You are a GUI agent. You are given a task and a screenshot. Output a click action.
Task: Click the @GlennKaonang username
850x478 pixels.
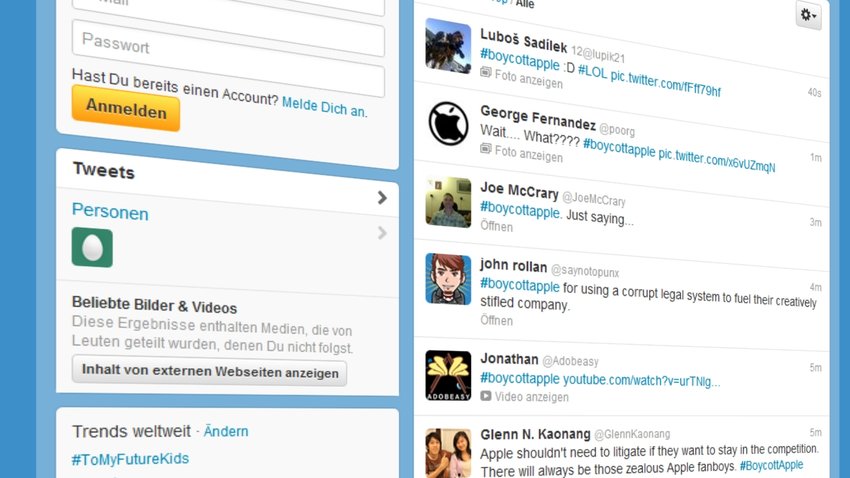coord(632,434)
